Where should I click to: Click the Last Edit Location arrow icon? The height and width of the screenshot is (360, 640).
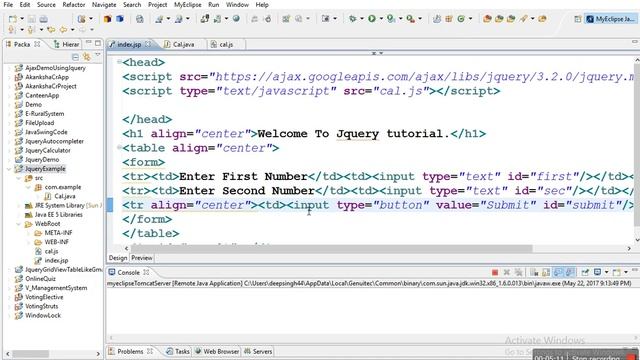tap(51, 30)
